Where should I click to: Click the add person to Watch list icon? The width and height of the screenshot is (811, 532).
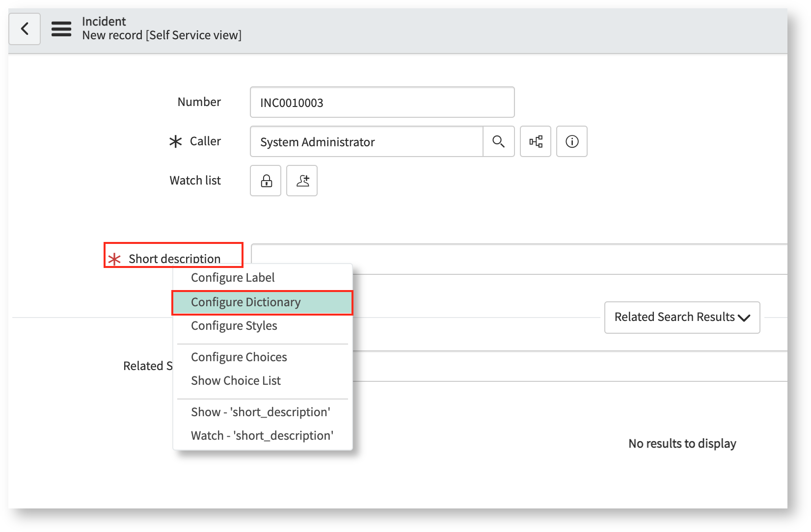(301, 181)
